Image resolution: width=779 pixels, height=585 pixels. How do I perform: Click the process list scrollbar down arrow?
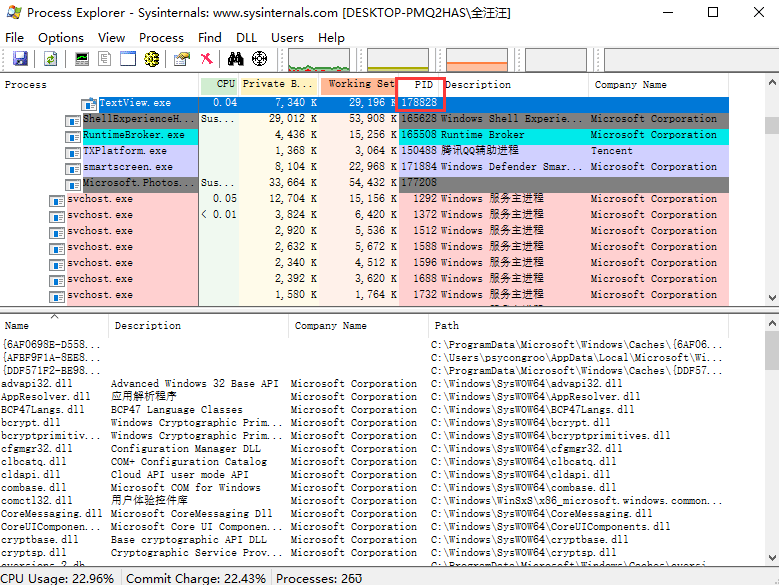pyautogui.click(x=772, y=297)
